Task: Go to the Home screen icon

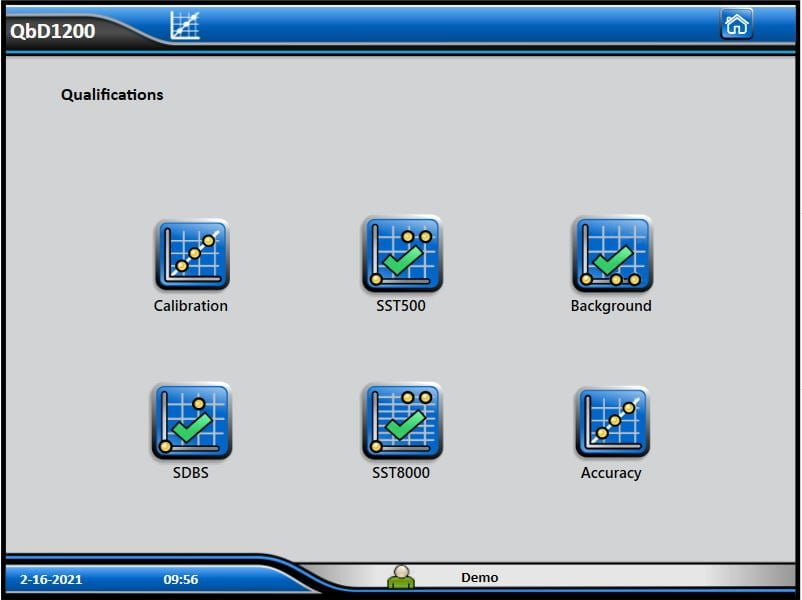Action: pyautogui.click(x=736, y=25)
